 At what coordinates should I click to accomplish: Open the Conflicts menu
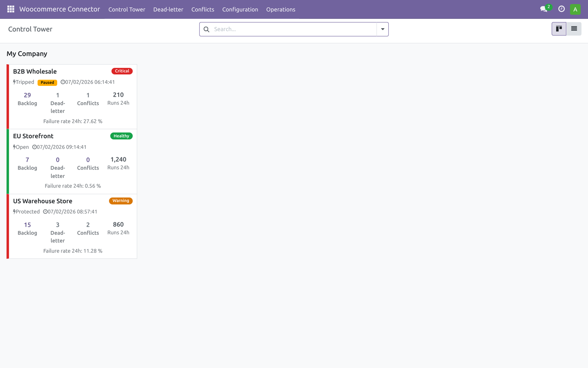[x=203, y=9]
